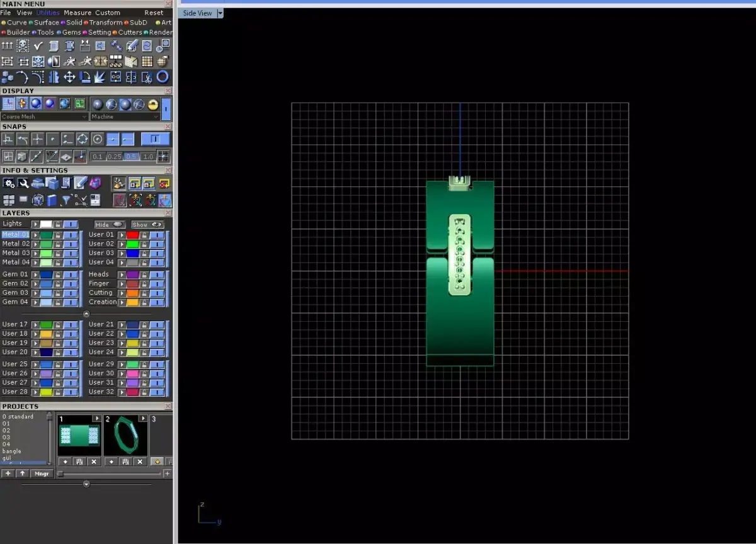The width and height of the screenshot is (756, 544).
Task: Toggle lock on the Metal 02 layer
Action: (57, 244)
